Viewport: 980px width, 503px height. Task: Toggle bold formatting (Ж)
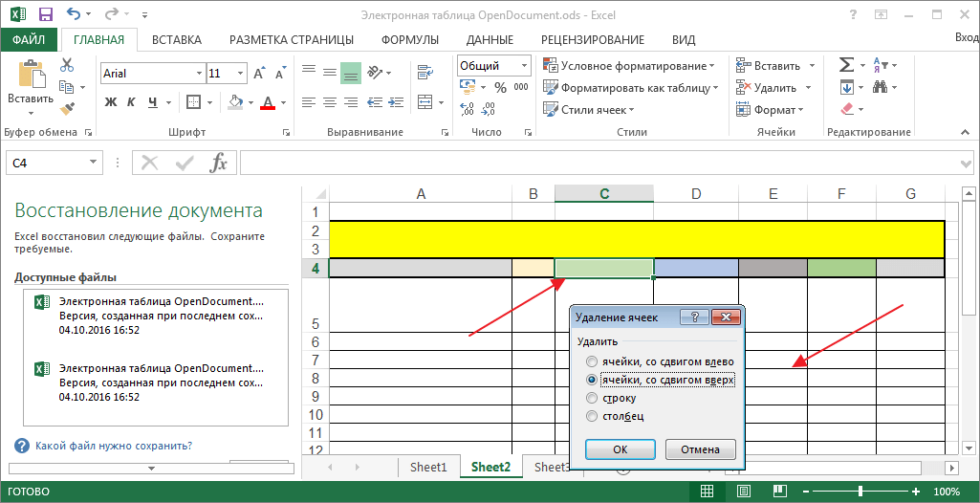[111, 102]
